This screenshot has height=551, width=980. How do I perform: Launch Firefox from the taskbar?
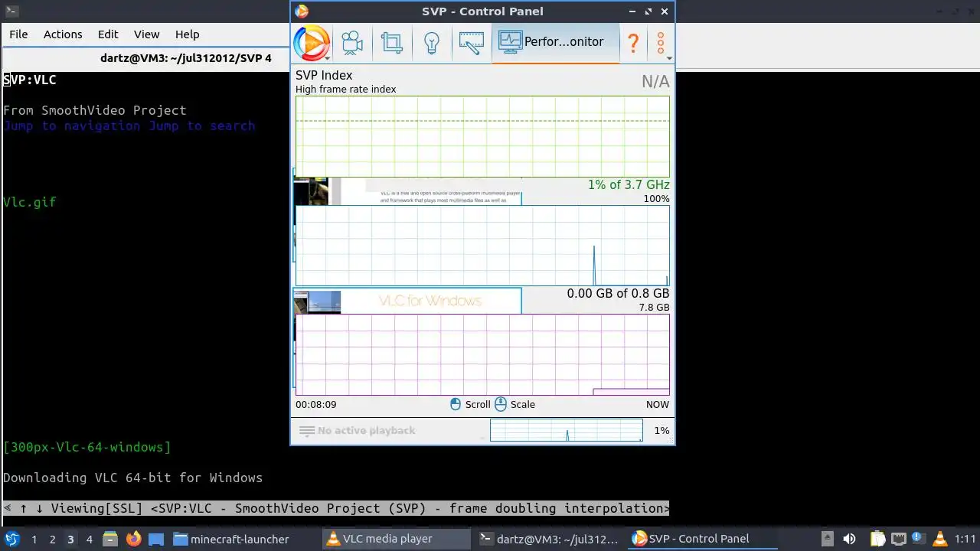pyautogui.click(x=133, y=539)
